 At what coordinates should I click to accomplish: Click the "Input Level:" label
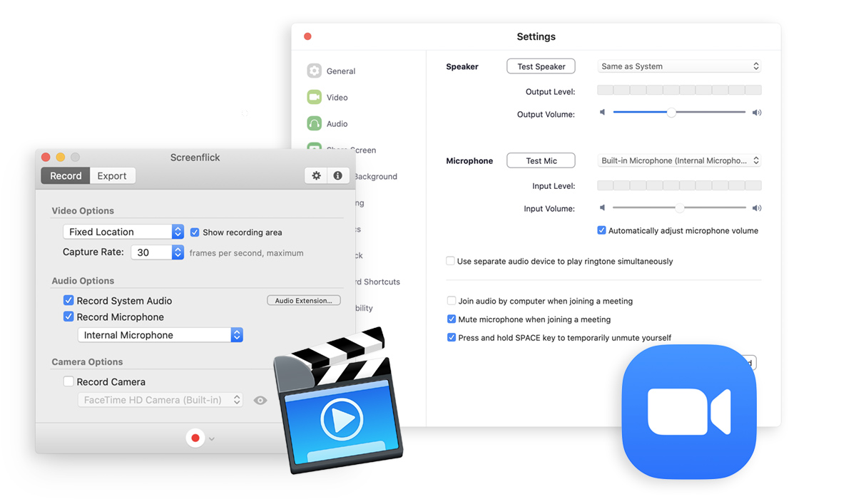pyautogui.click(x=553, y=186)
